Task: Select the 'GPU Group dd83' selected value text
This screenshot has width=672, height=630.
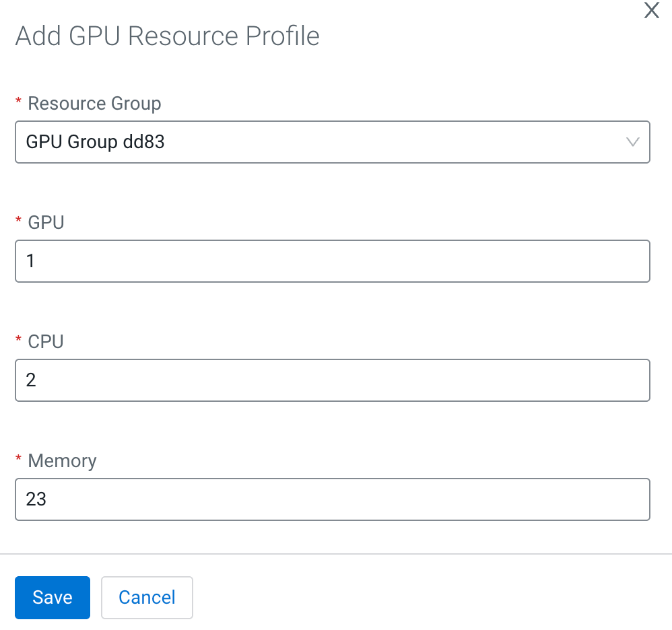Action: point(95,142)
